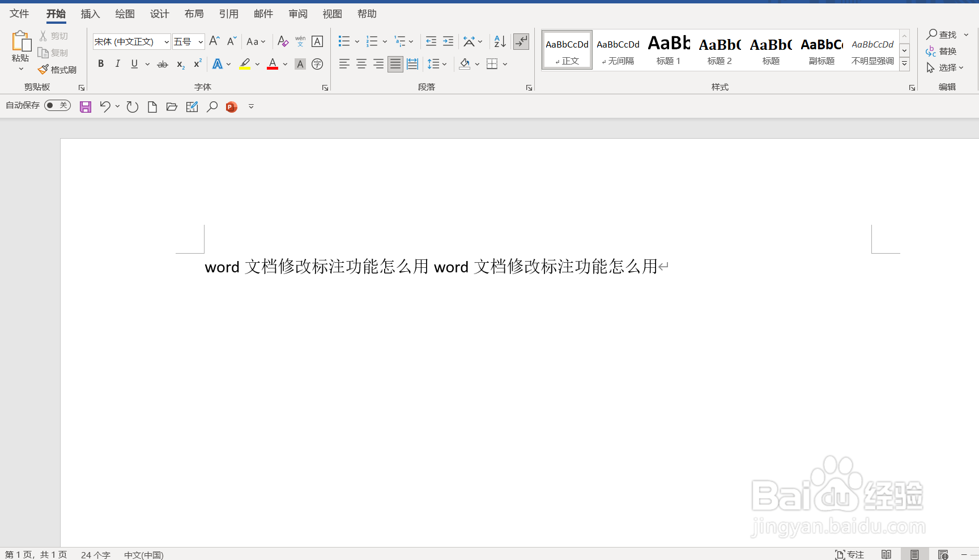Expand line spacing options dropdown
Image resolution: width=979 pixels, height=560 pixels.
444,64
